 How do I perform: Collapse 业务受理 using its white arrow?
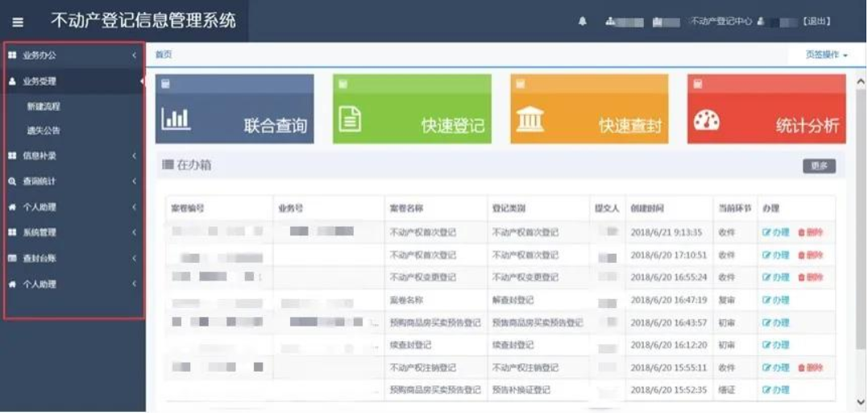point(142,81)
